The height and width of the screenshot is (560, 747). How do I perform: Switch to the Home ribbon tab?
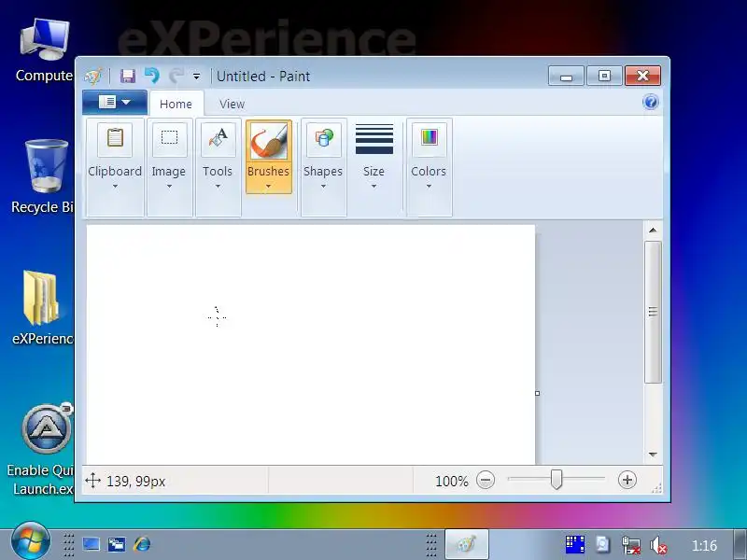(x=176, y=104)
